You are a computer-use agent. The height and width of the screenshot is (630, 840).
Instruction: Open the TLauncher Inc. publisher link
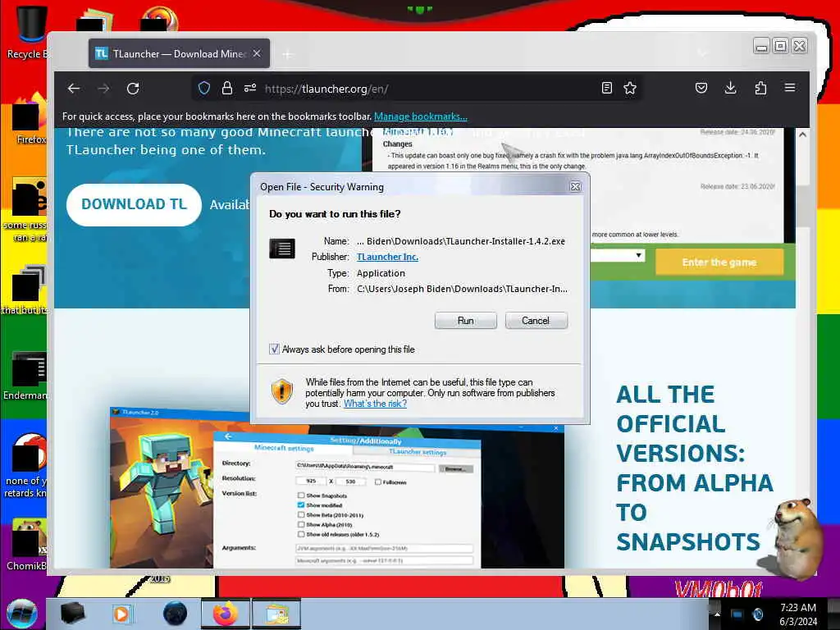387,257
